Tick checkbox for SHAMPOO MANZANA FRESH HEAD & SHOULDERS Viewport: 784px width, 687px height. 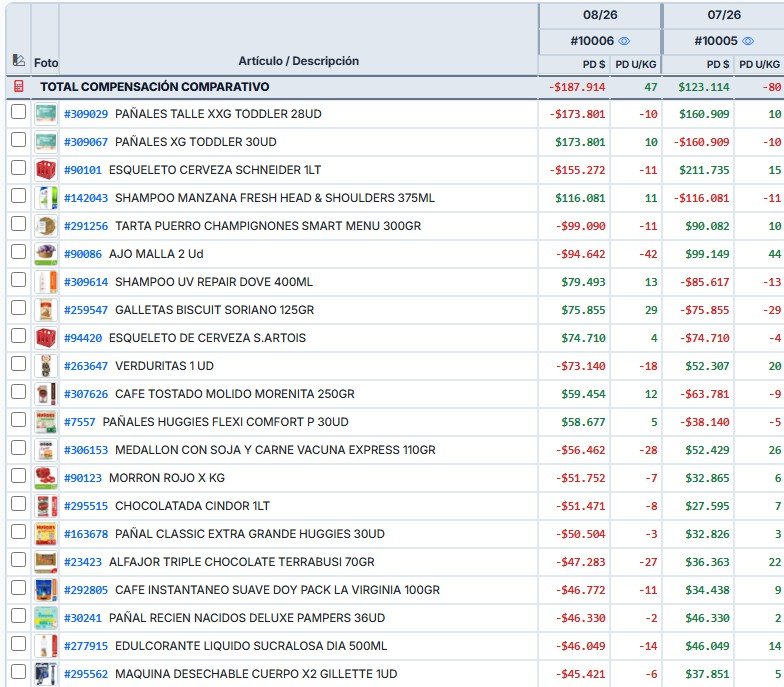click(x=18, y=196)
